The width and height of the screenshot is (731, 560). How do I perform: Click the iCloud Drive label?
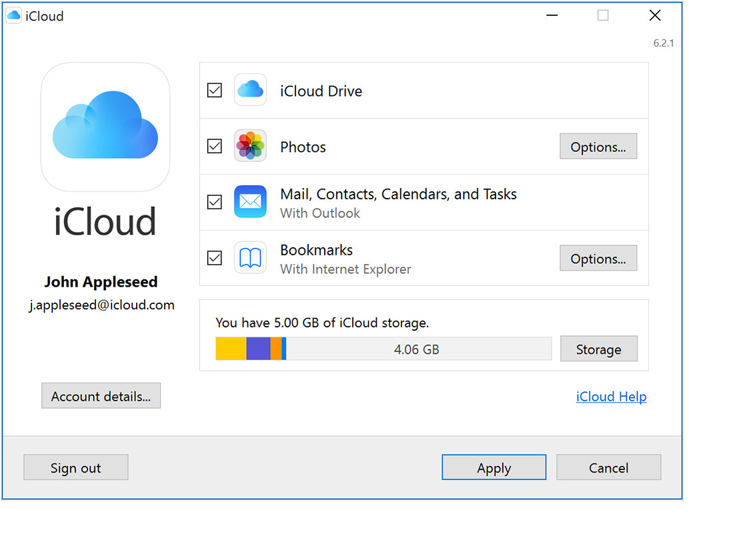pos(321,91)
